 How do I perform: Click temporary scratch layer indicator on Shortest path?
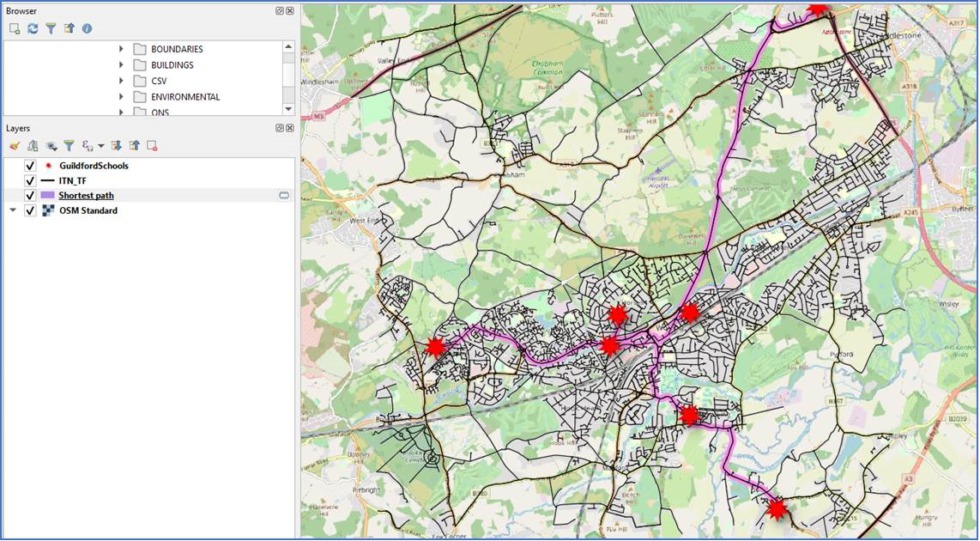284,196
